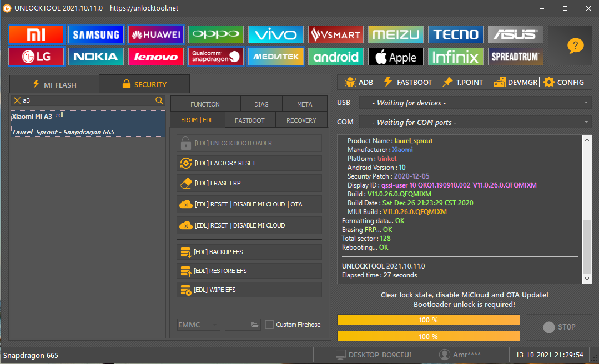
Task: Open T.POINT test point viewer
Action: [x=462, y=83]
